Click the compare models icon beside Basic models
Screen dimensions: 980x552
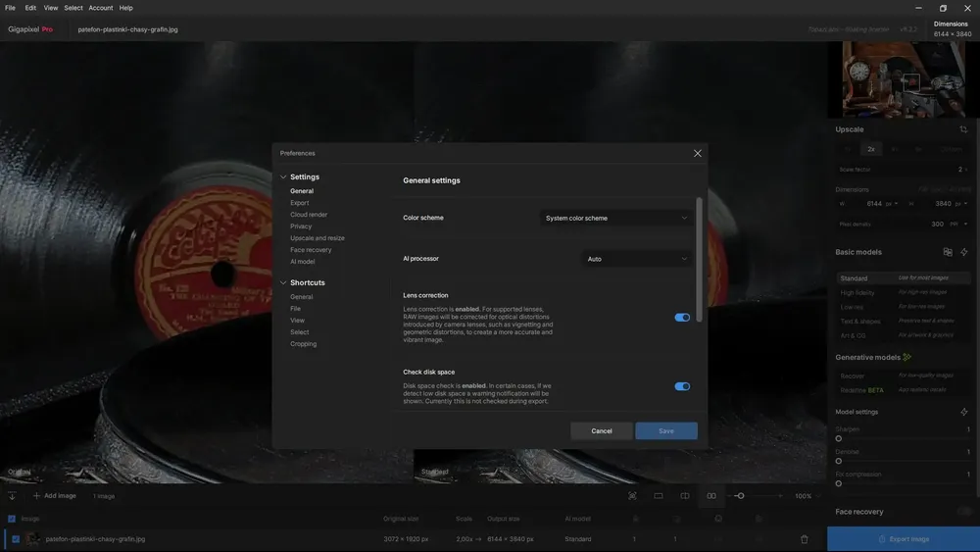click(x=948, y=252)
